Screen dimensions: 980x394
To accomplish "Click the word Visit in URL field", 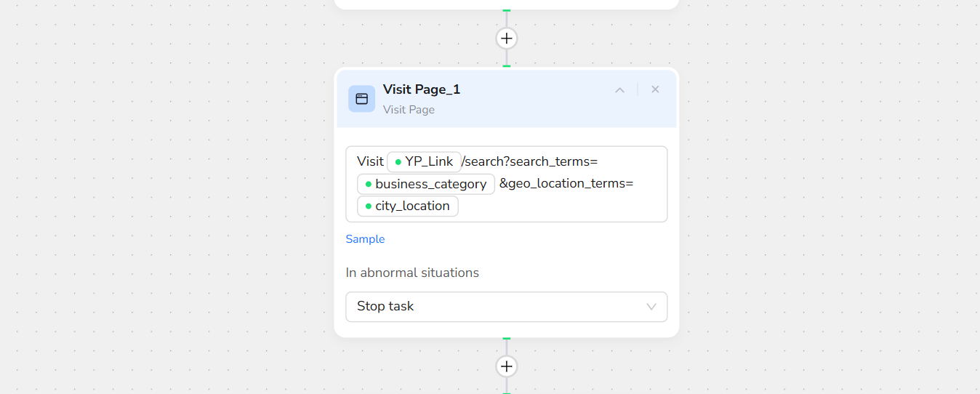I will (x=370, y=161).
